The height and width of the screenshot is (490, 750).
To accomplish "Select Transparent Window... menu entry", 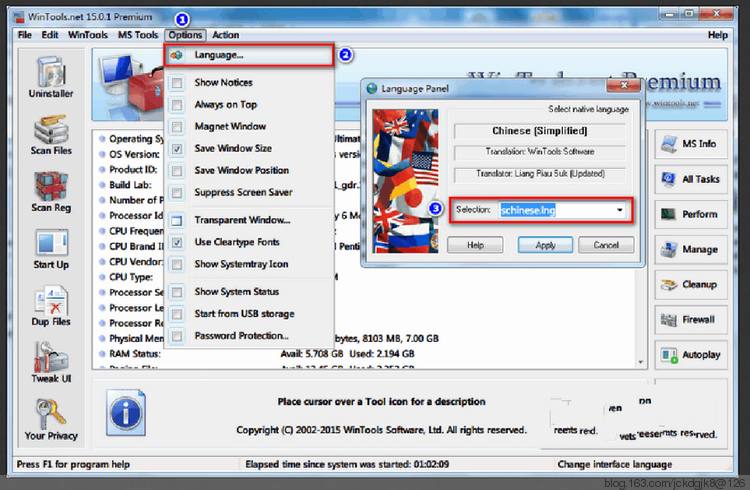I will [x=249, y=221].
